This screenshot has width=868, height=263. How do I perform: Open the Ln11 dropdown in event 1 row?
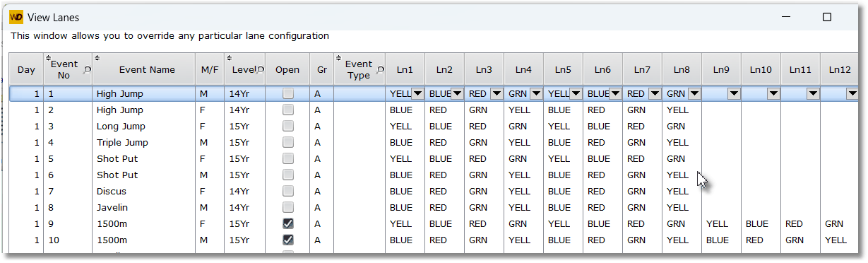point(813,93)
